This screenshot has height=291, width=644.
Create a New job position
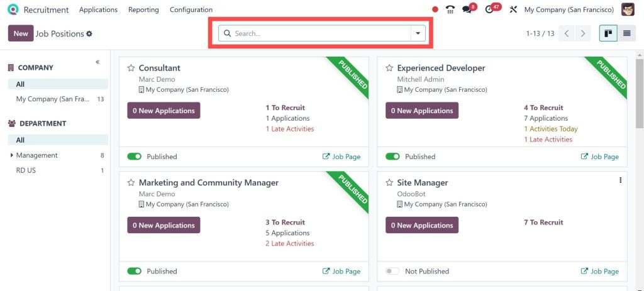click(x=21, y=33)
